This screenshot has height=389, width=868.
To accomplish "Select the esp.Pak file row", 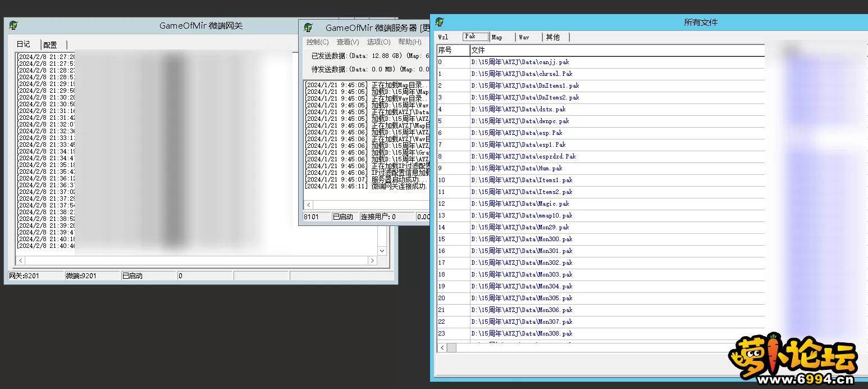I will pyautogui.click(x=600, y=133).
